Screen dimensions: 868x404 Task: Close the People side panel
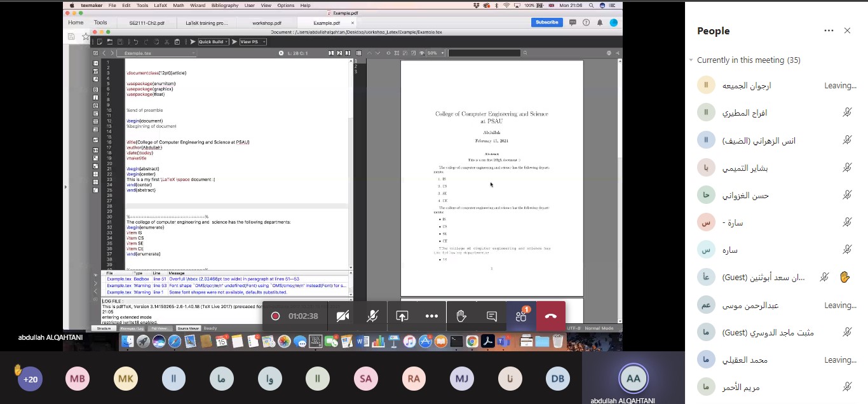[847, 30]
